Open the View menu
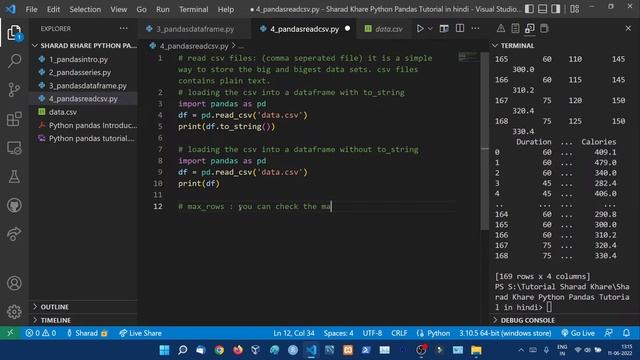 [x=118, y=9]
